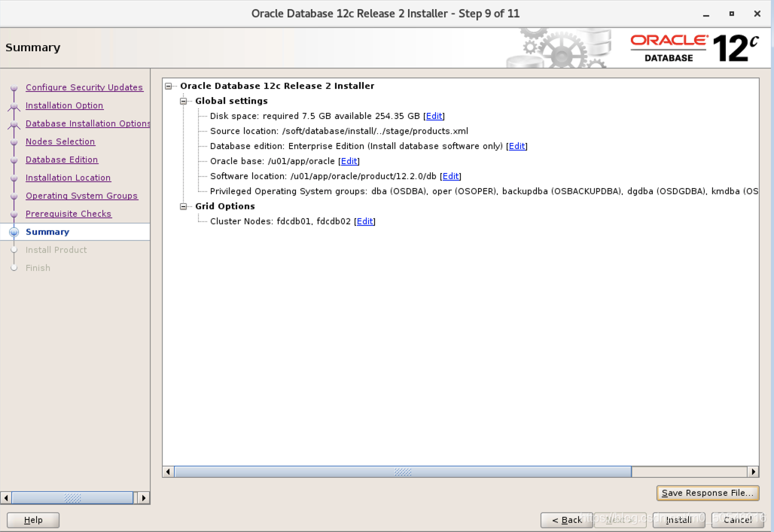774x532 pixels.
Task: Select the Cluster Nodes fdcdb01, fdcdb02 text
Action: coord(280,221)
